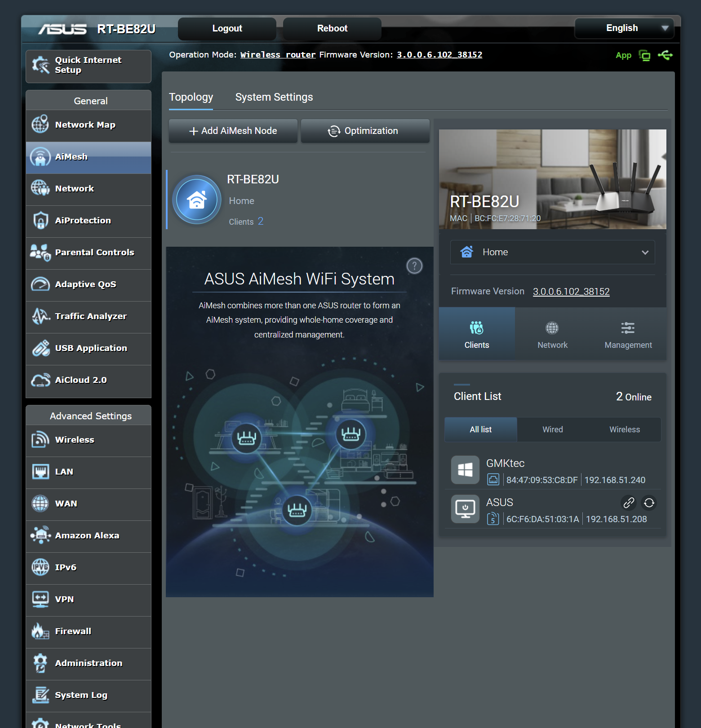
Task: Open the Network menu item label
Action: pyautogui.click(x=75, y=189)
